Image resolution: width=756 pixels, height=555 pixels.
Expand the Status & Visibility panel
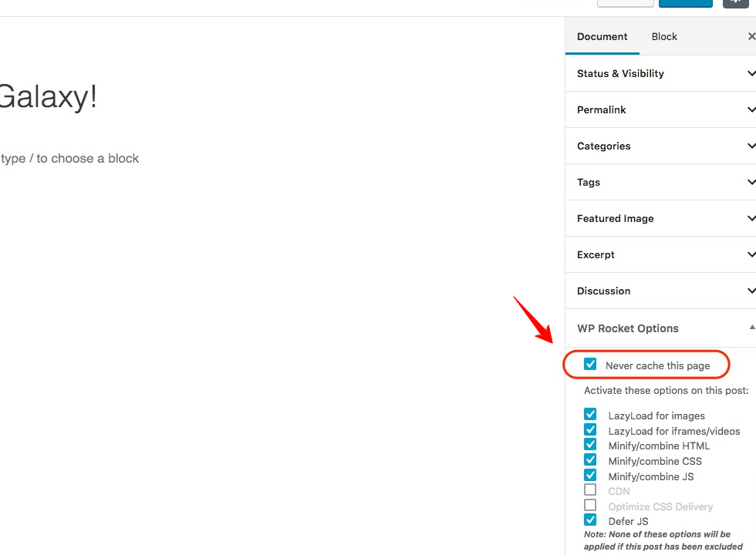pos(660,73)
